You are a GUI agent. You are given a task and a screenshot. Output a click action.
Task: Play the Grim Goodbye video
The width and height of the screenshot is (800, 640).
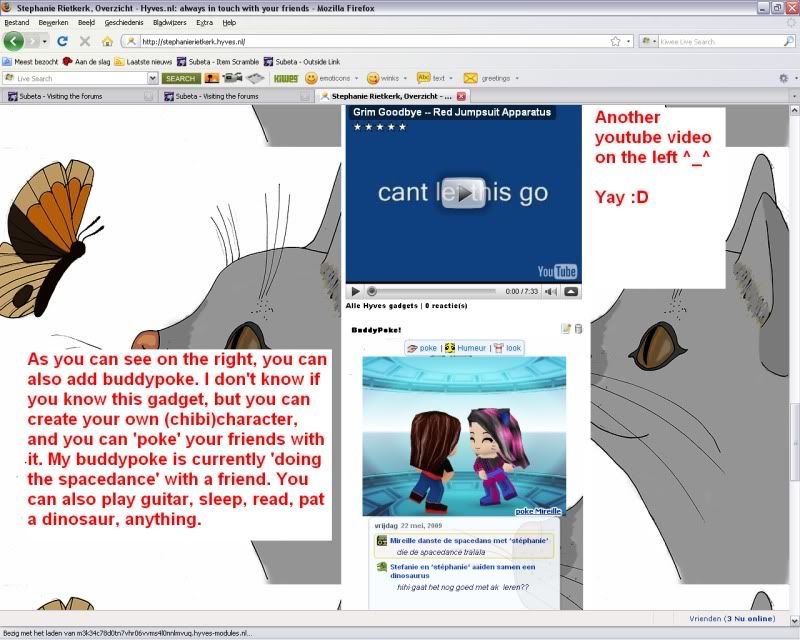(462, 193)
